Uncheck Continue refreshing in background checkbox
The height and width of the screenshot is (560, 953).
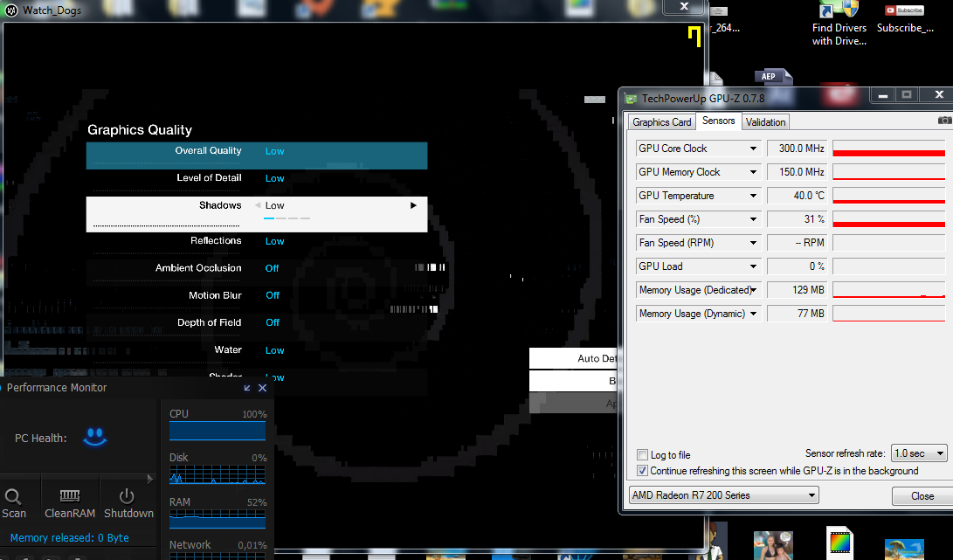642,471
